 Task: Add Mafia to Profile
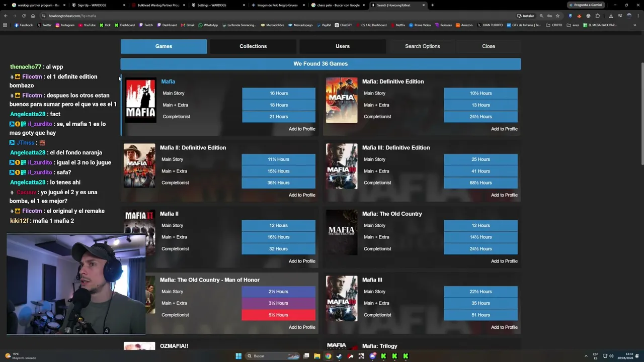point(302,129)
